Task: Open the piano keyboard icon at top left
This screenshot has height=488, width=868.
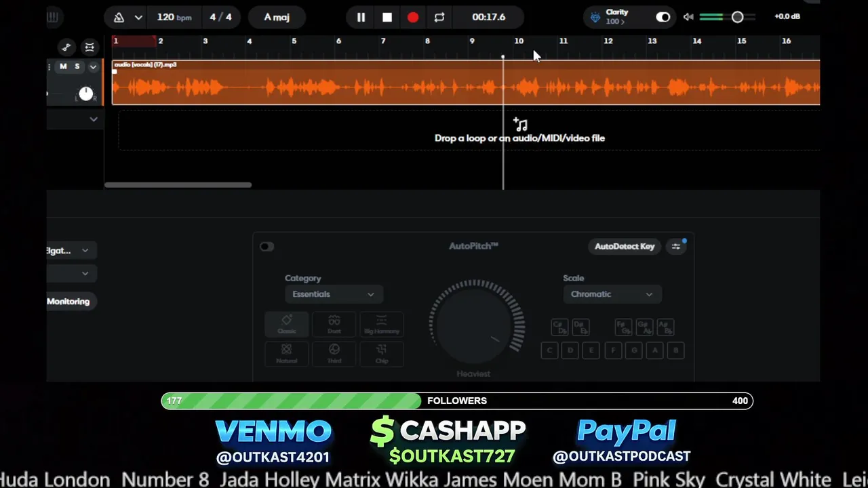Action: pyautogui.click(x=52, y=17)
